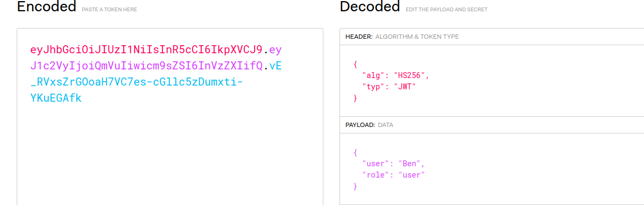
Task: Click the "Ben" value in the payload
Action: pyautogui.click(x=411, y=164)
